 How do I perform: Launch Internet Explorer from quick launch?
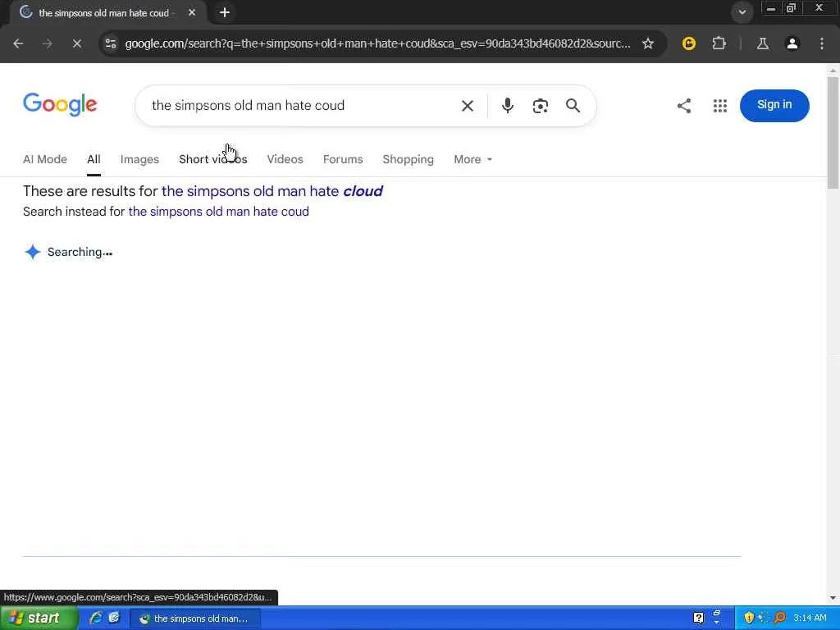point(96,618)
